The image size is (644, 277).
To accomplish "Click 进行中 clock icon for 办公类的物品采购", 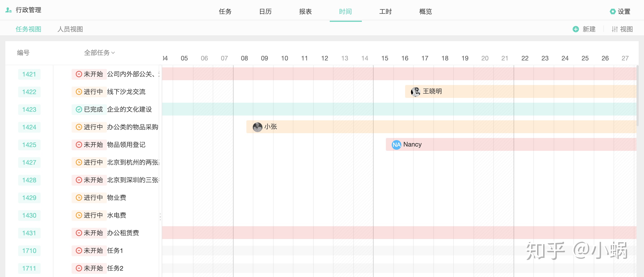I will click(x=79, y=127).
